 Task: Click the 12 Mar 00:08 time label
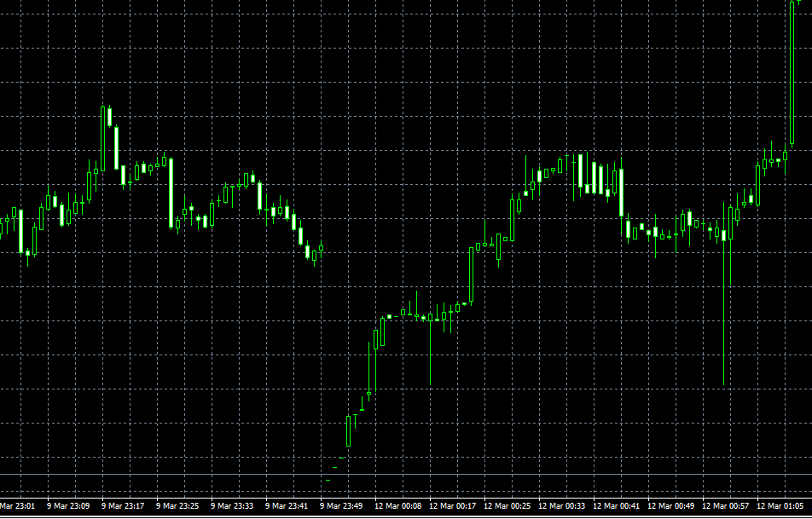(x=397, y=505)
